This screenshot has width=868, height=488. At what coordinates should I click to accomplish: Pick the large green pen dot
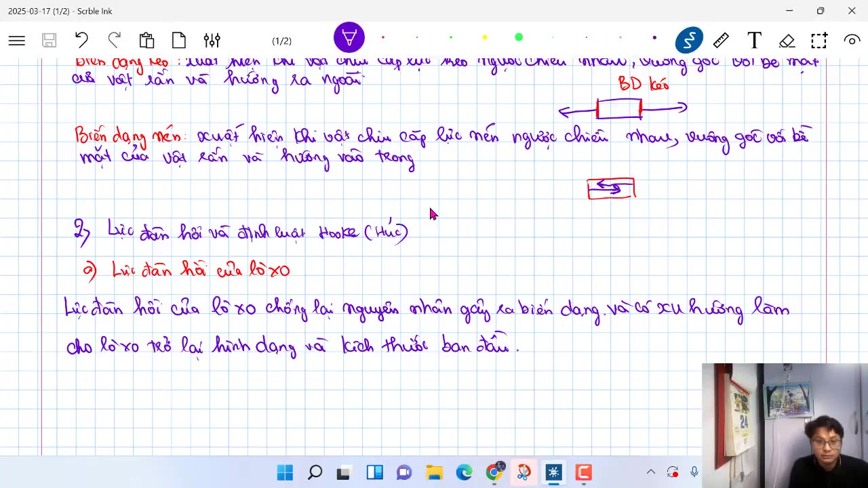pos(519,37)
